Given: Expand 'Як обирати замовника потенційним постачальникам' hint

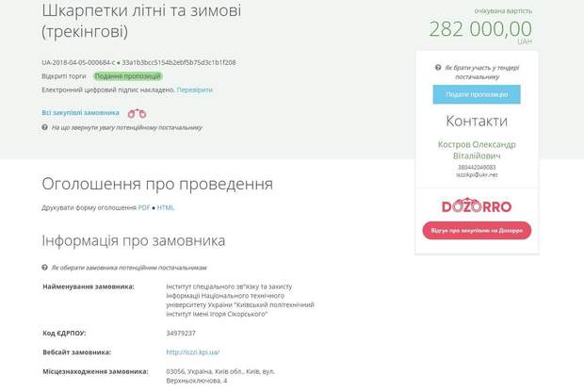Looking at the screenshot, I should 128,267.
